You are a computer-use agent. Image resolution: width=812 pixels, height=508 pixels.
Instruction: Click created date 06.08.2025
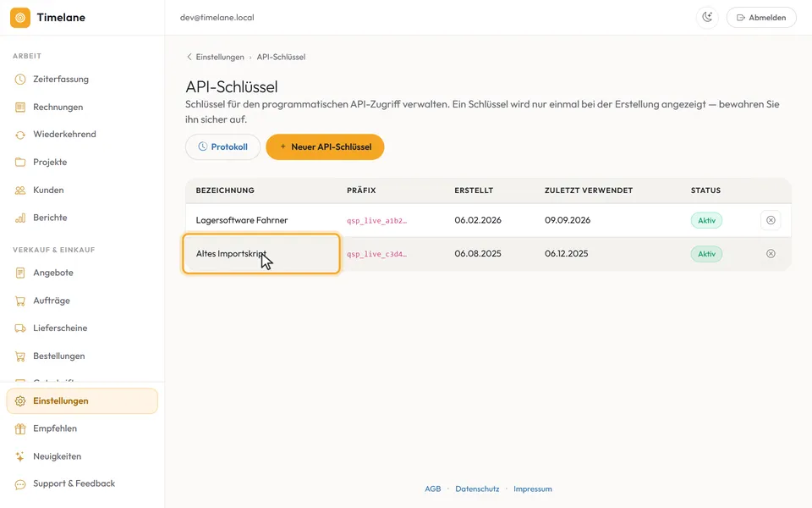pyautogui.click(x=478, y=254)
